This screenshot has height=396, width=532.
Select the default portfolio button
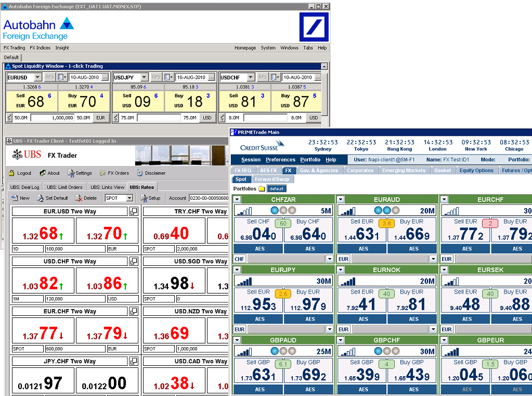click(277, 189)
